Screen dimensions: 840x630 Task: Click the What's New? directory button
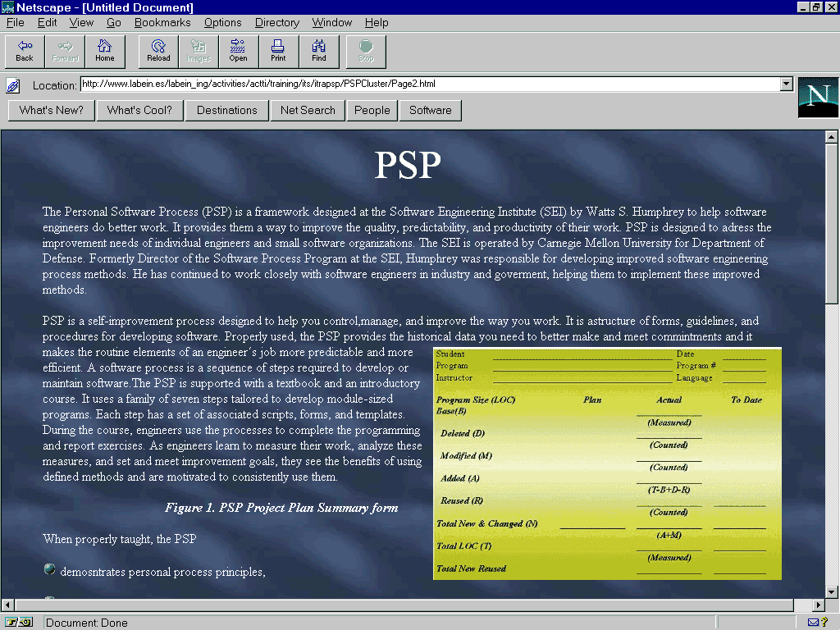(52, 111)
